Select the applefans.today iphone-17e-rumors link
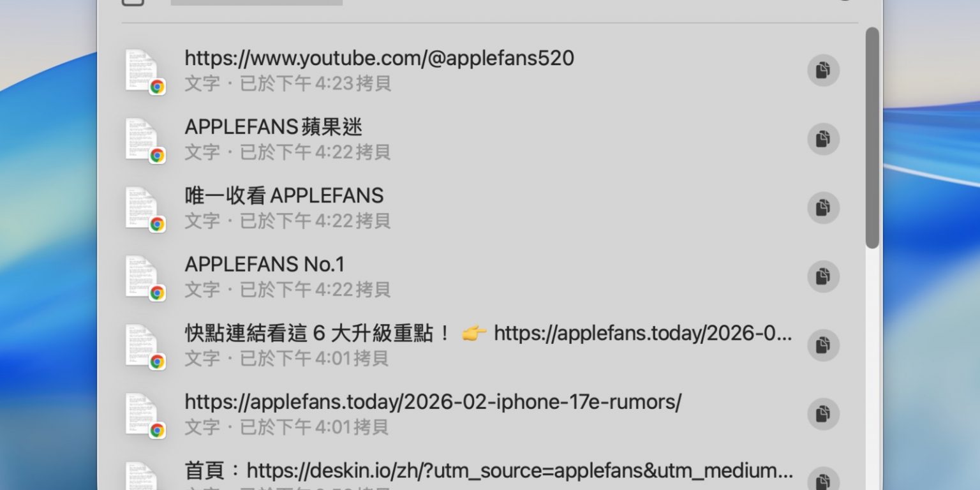Screen dimensions: 980x490 pos(433,403)
